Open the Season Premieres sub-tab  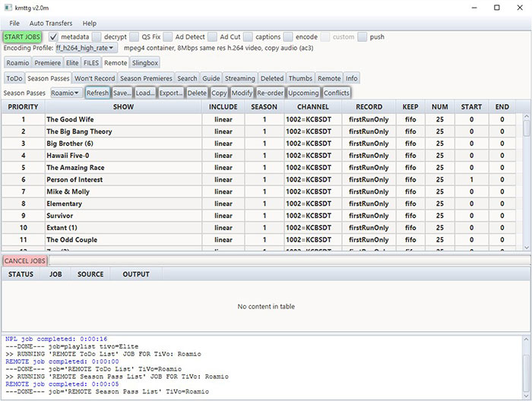pos(146,78)
